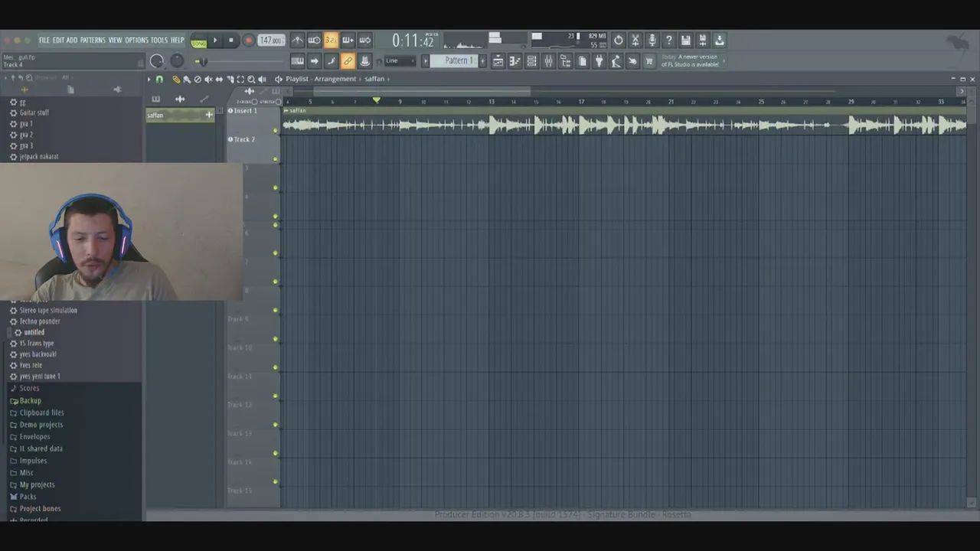
Task: Click the undo history circular arrow icon
Action: tap(619, 41)
